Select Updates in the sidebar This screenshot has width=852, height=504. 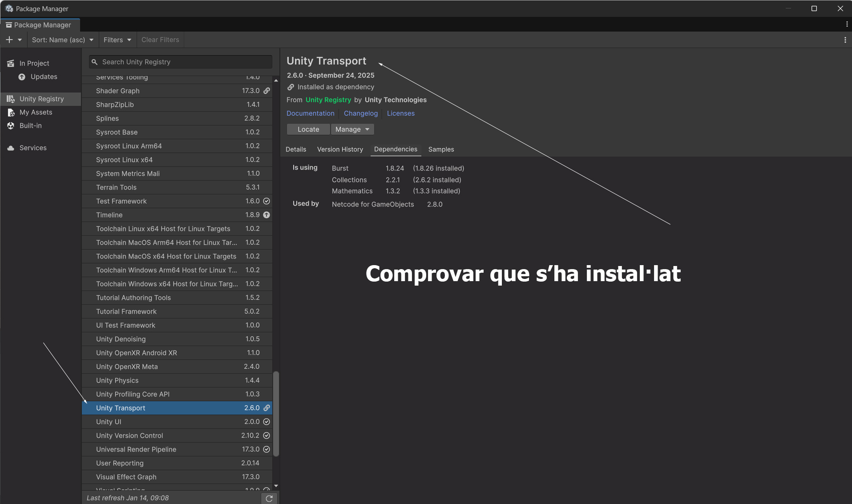tap(44, 77)
